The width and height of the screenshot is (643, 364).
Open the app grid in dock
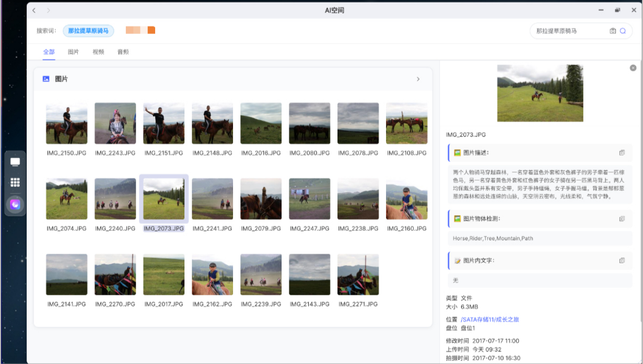pyautogui.click(x=15, y=182)
